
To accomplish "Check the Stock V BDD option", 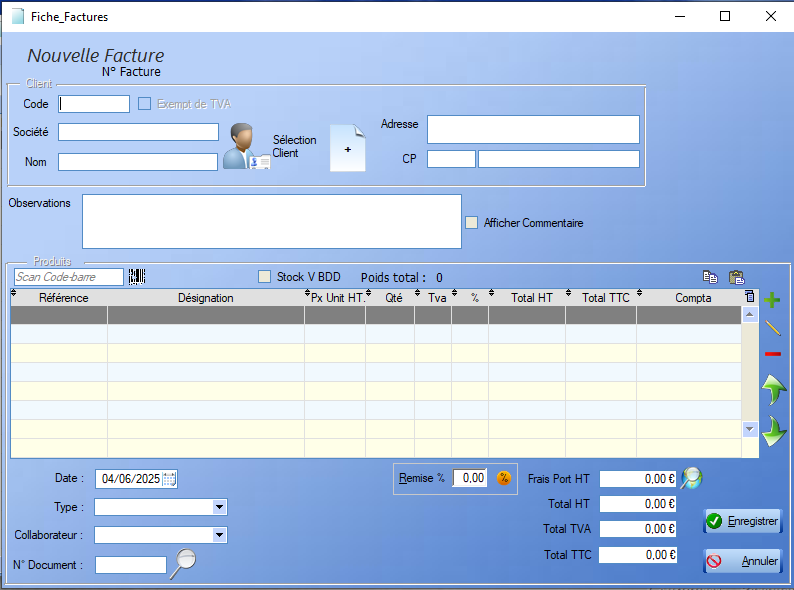I will pos(264,277).
